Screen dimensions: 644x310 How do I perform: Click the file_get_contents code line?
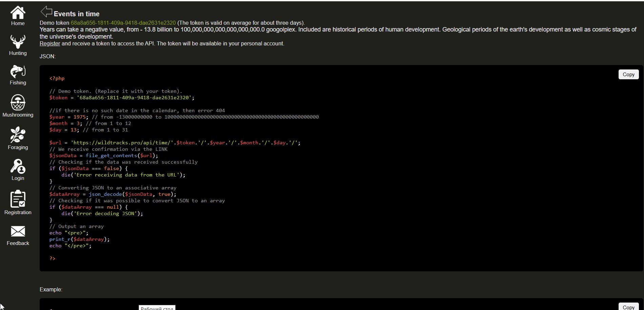[104, 156]
